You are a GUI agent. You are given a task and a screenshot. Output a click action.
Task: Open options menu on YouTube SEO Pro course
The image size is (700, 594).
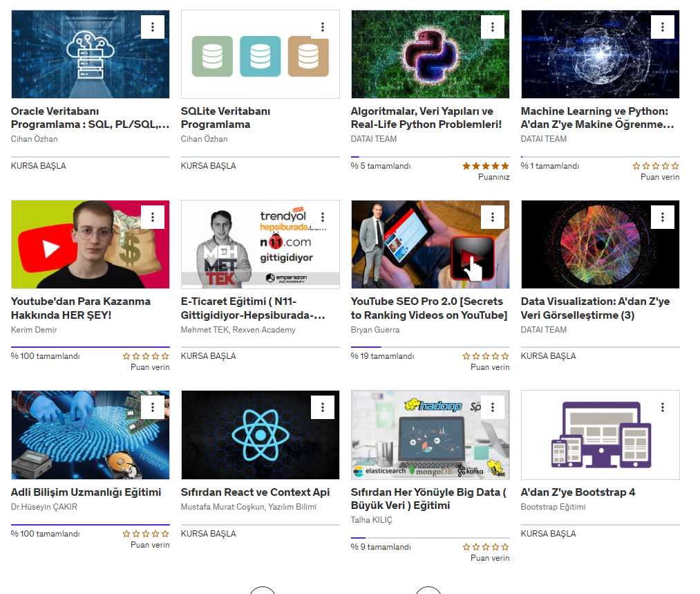pyautogui.click(x=493, y=217)
